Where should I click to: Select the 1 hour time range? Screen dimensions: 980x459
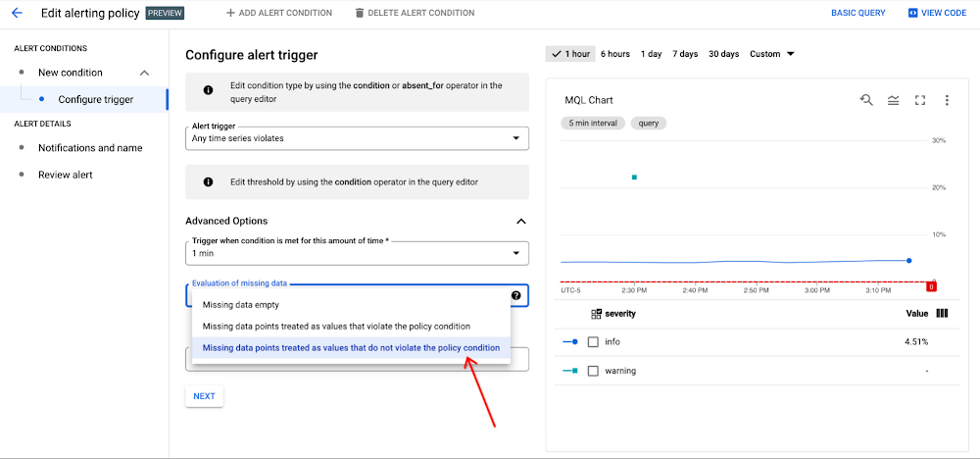tap(570, 54)
